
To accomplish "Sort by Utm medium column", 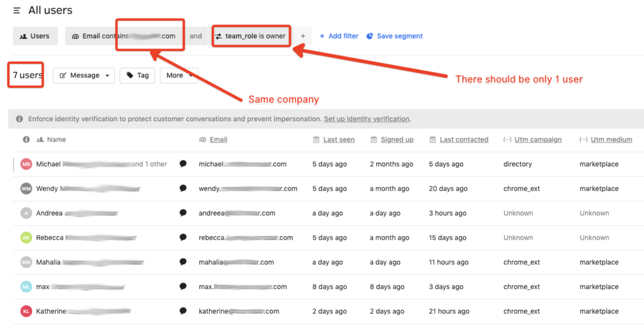I will point(606,139).
